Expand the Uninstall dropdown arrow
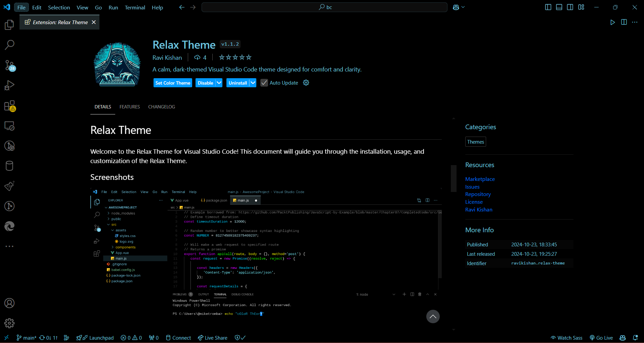644x343 pixels. point(253,83)
